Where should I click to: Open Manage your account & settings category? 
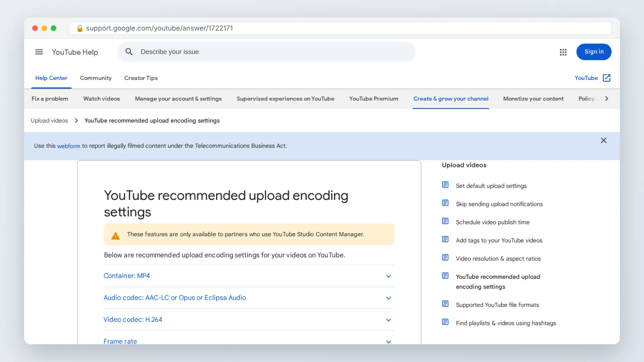coord(178,99)
